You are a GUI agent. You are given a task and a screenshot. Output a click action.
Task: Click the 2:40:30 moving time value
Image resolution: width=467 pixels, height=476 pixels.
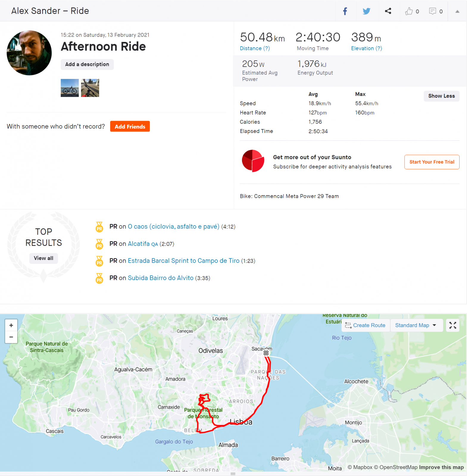(318, 37)
